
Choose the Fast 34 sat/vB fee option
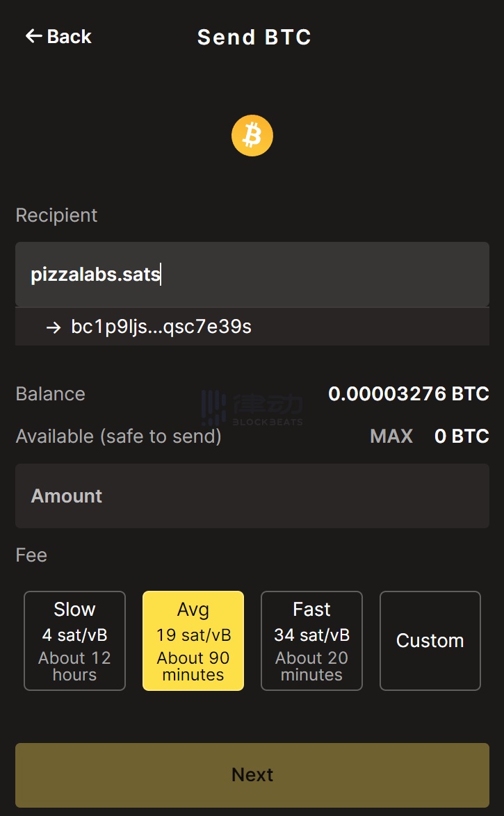click(x=311, y=640)
